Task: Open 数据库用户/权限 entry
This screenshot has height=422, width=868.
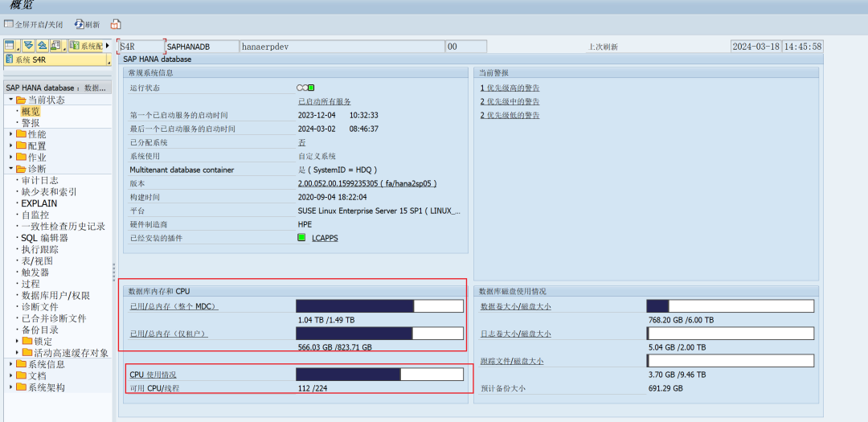Action: pyautogui.click(x=55, y=296)
